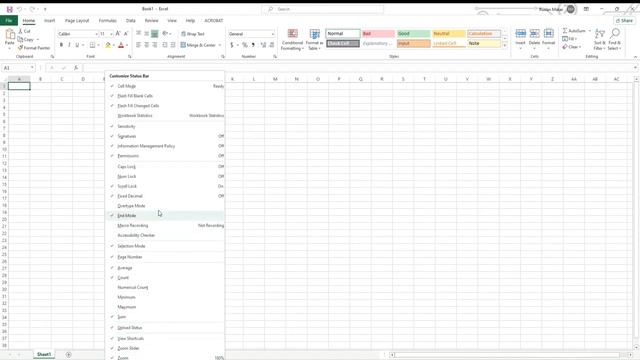Toggle Average in status bar menu
The height and width of the screenshot is (360, 640).
point(165,268)
